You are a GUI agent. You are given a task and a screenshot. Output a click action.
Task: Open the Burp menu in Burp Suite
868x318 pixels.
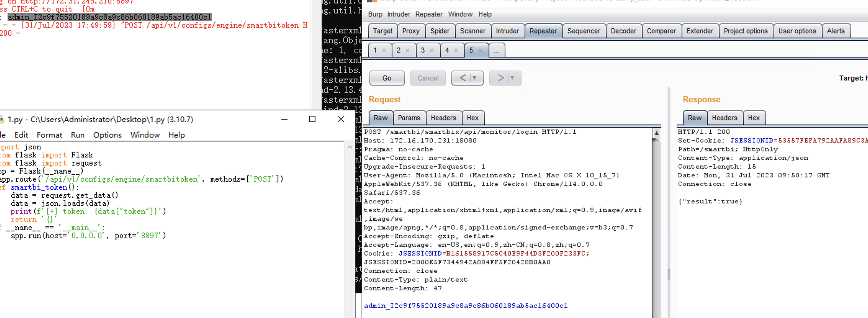pyautogui.click(x=375, y=14)
